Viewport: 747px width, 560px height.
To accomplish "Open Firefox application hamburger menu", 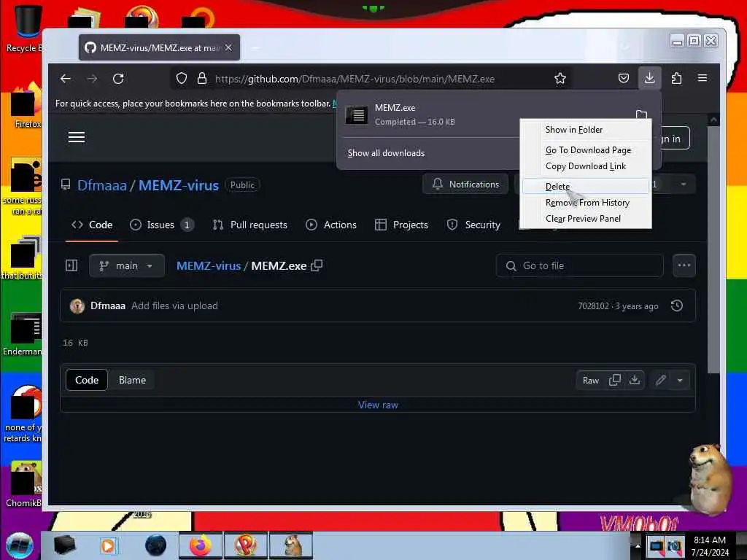I will 703,78.
